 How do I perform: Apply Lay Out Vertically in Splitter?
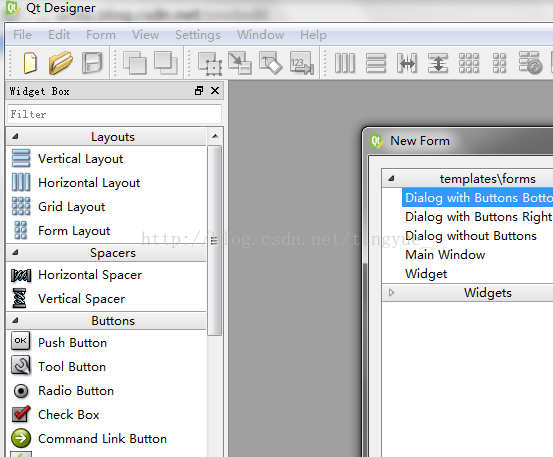tap(438, 63)
